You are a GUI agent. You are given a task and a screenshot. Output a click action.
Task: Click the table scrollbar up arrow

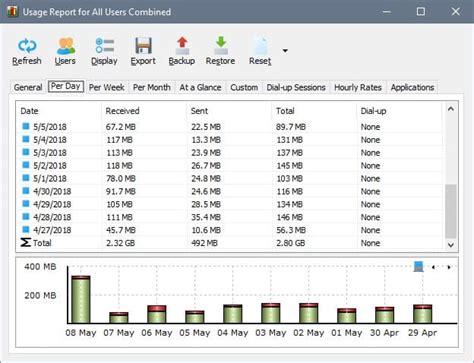point(451,109)
